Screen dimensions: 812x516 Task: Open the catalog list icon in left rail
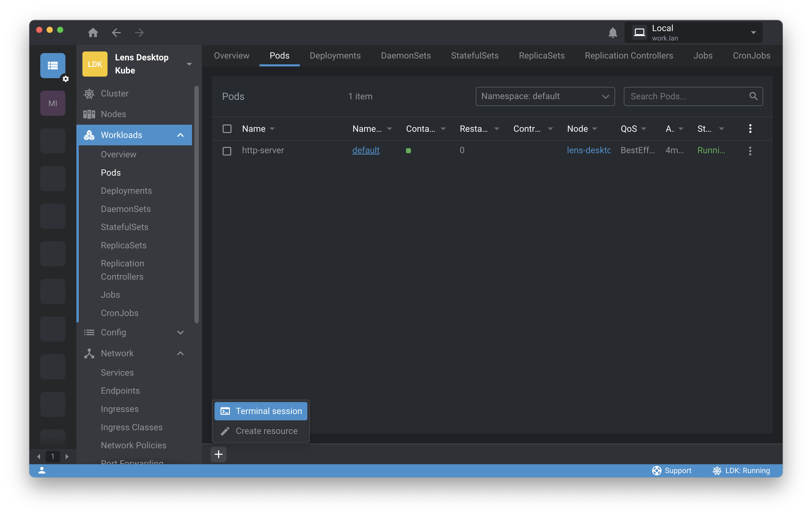pyautogui.click(x=53, y=65)
